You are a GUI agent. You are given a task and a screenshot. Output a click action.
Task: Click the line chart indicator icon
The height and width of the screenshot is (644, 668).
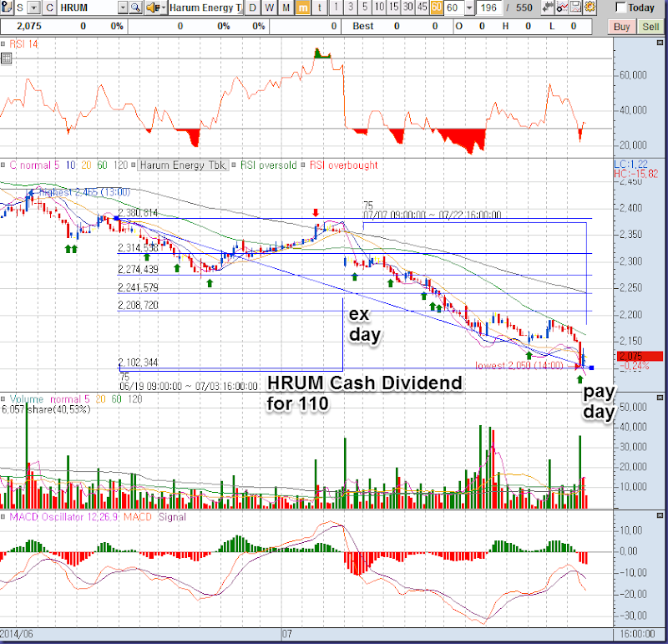point(562,8)
